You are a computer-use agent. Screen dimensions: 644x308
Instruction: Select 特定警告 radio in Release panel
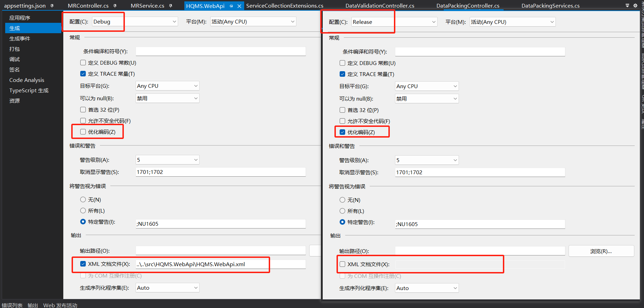click(342, 222)
